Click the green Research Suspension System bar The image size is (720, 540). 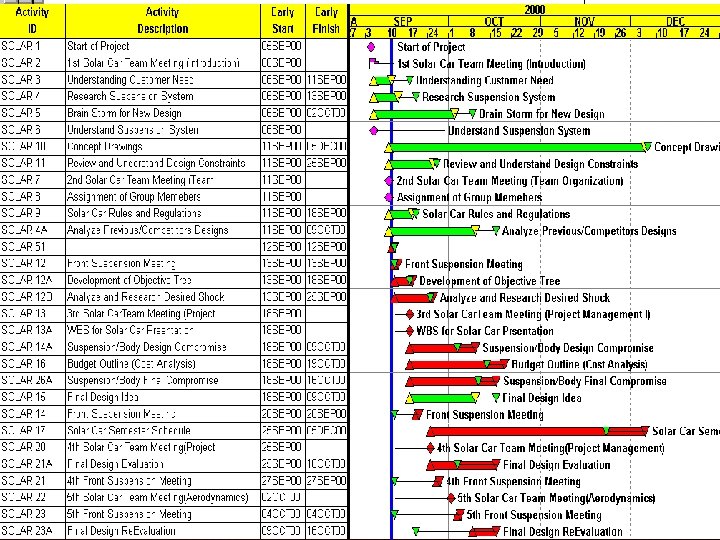(x=385, y=97)
